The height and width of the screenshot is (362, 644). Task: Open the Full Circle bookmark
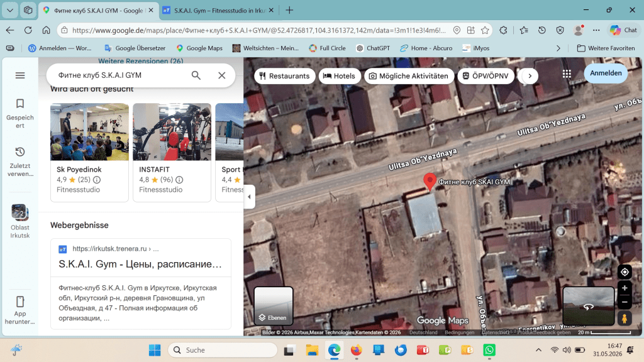coord(327,48)
